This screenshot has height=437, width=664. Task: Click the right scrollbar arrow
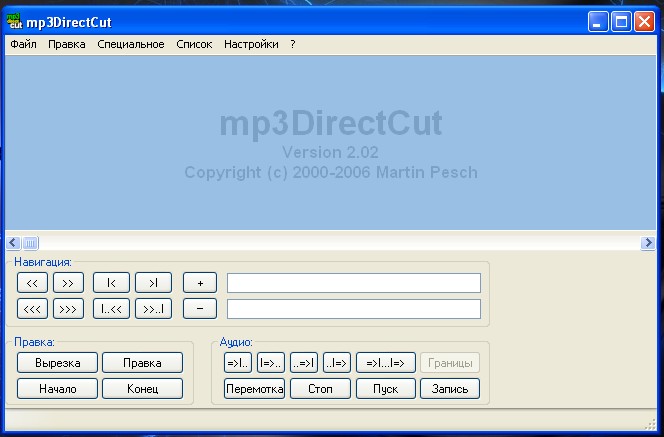click(x=648, y=243)
